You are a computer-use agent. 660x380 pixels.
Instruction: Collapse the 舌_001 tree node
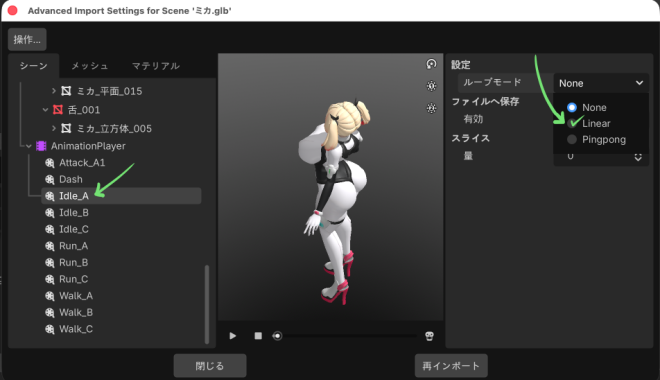(45, 110)
